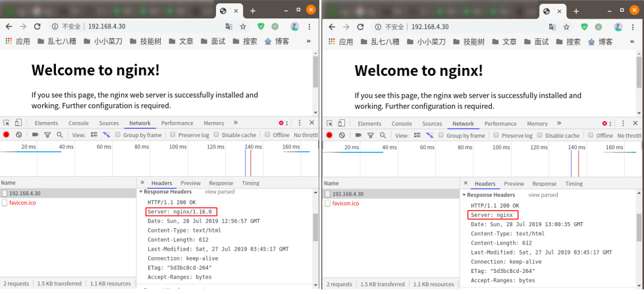Bookmark page with star in left window

pos(243,26)
